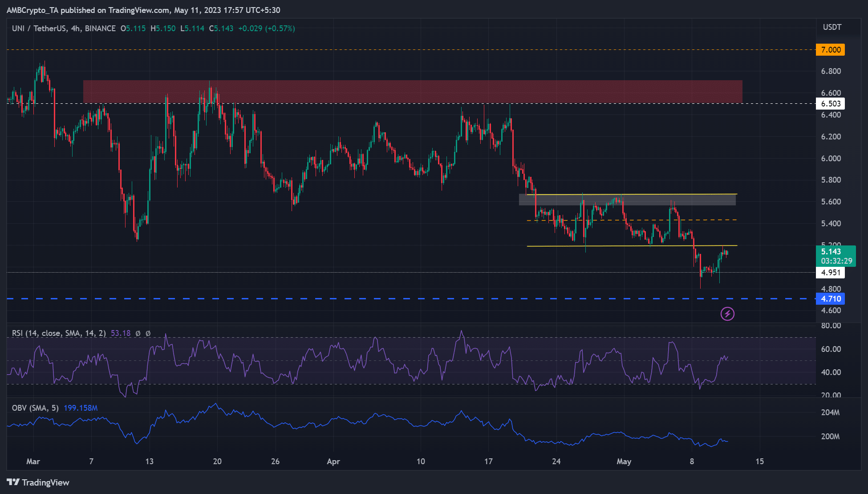Open the USDT currency selector
The width and height of the screenshot is (868, 494).
pos(832,27)
